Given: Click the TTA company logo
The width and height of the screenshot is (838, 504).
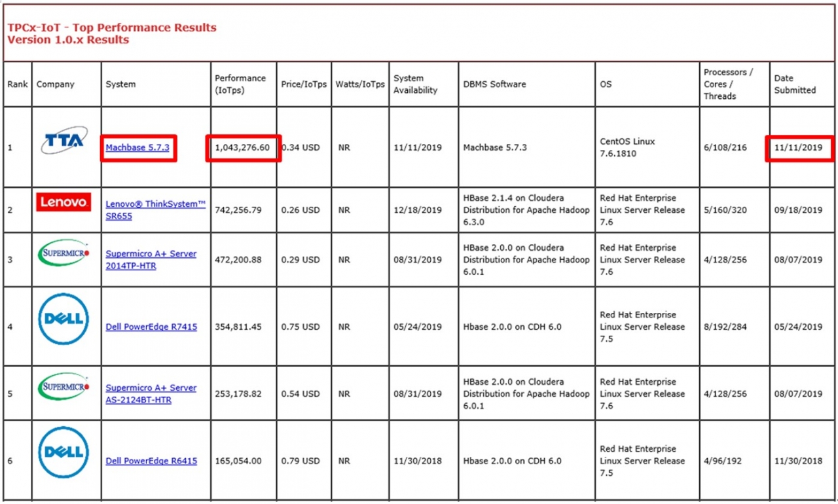Looking at the screenshot, I should (64, 140).
